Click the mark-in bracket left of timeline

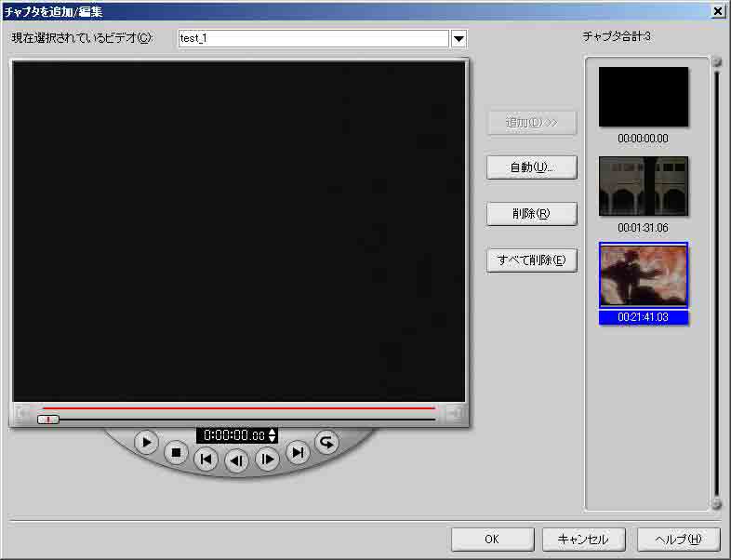pyautogui.click(x=21, y=413)
